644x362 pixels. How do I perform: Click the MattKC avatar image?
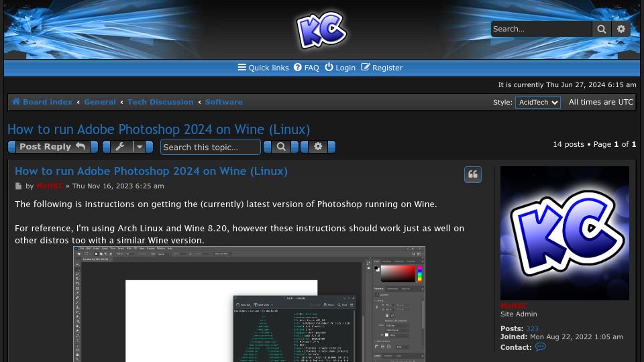pos(564,233)
